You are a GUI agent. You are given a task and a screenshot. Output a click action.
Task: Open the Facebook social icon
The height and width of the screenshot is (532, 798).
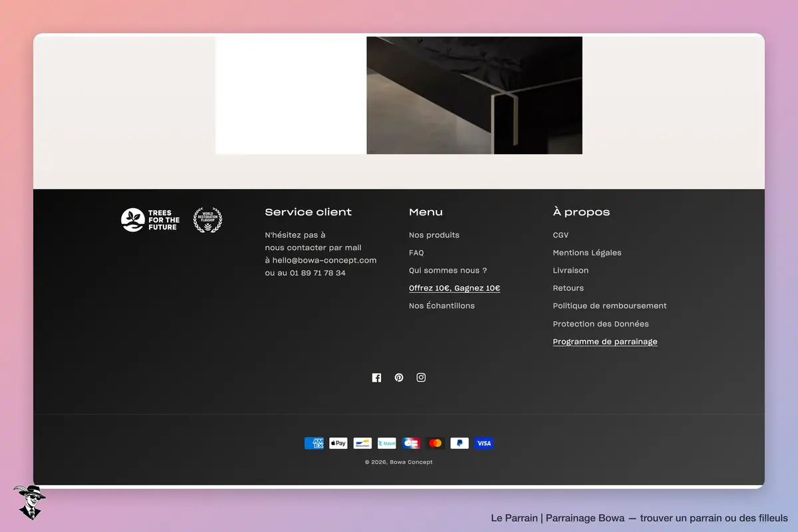(376, 378)
